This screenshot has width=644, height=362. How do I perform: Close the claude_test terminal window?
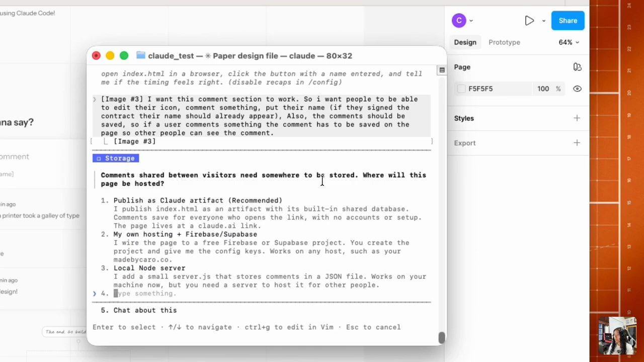click(x=96, y=55)
